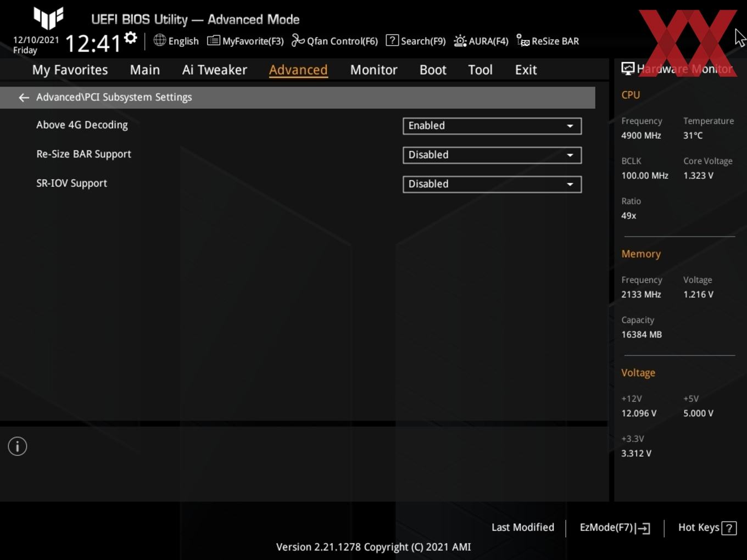Click the 1.323 V core voltage value
This screenshot has width=747, height=560.
click(698, 176)
